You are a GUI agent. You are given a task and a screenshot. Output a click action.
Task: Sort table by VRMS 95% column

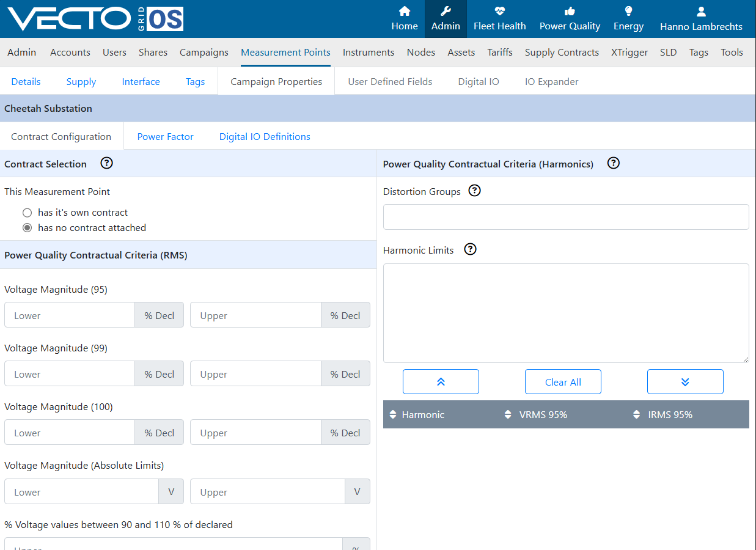coord(536,414)
